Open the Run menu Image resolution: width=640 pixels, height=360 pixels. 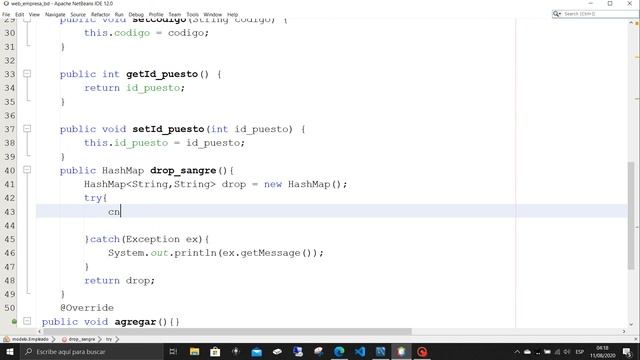pyautogui.click(x=119, y=14)
